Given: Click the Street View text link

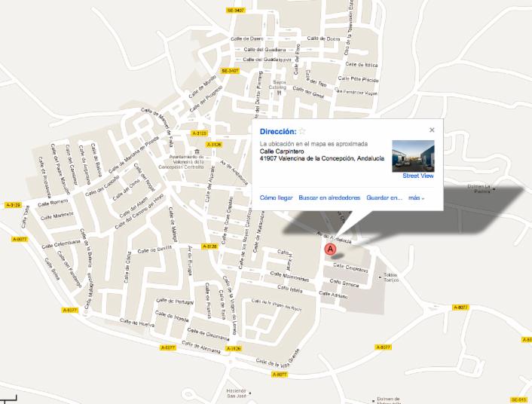Looking at the screenshot, I should (418, 176).
